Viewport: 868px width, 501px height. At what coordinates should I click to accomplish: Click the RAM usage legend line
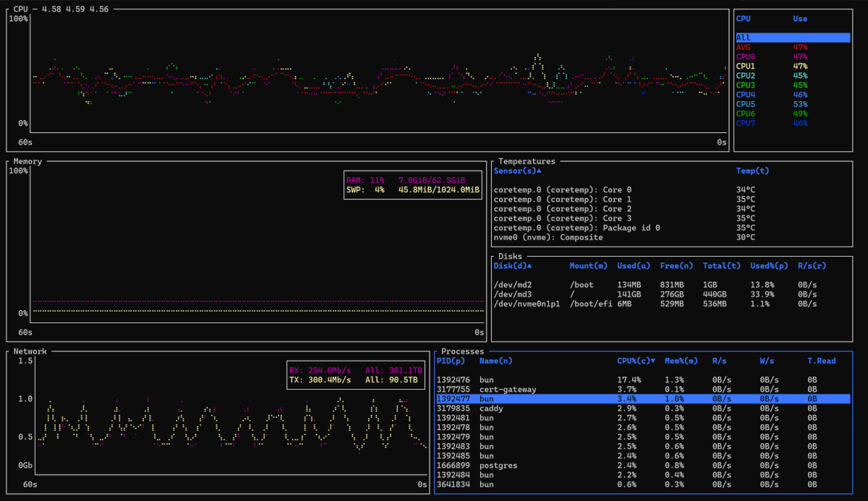pyautogui.click(x=405, y=180)
